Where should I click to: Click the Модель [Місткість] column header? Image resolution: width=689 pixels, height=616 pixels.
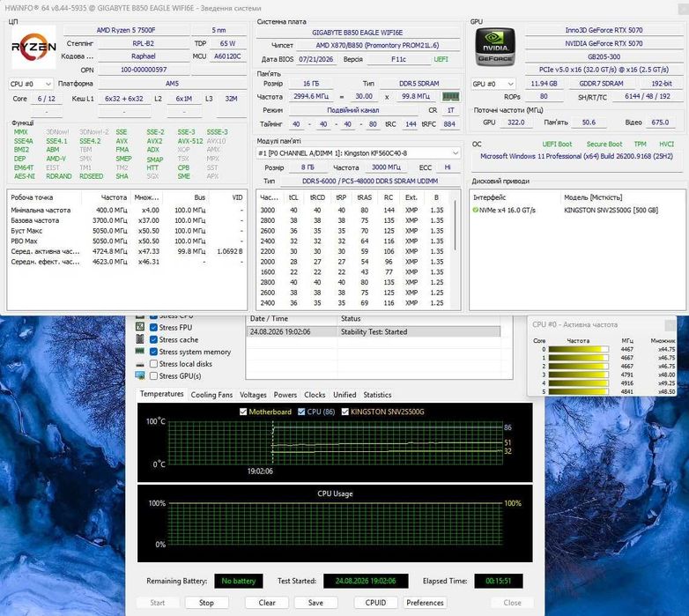coord(593,197)
